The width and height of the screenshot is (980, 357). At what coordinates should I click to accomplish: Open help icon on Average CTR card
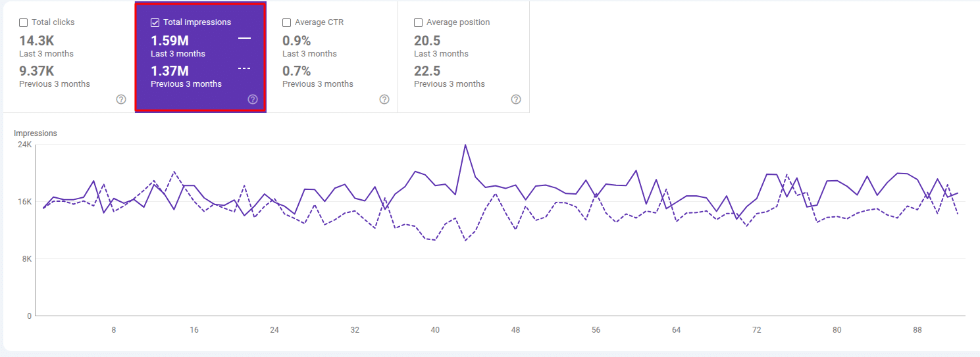tap(384, 99)
